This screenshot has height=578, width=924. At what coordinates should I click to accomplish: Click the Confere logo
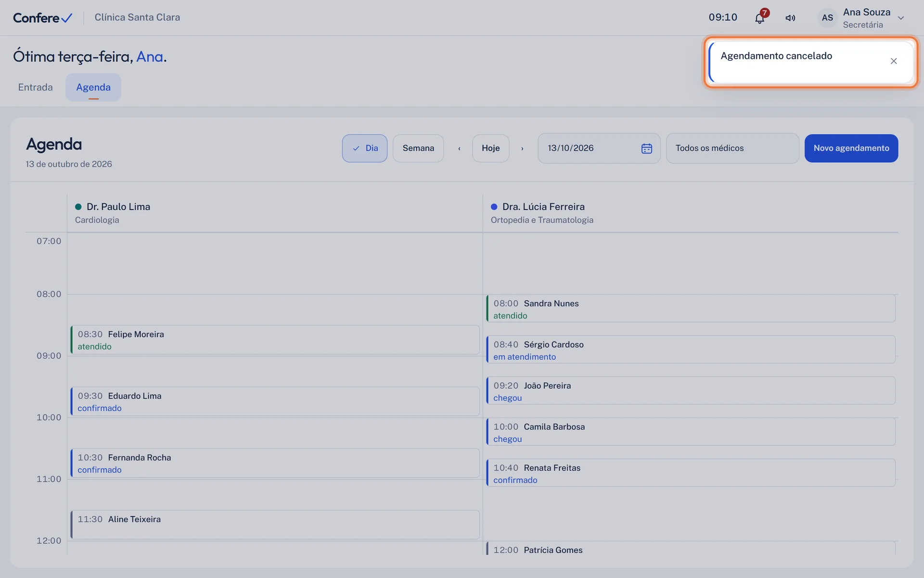[x=43, y=18]
